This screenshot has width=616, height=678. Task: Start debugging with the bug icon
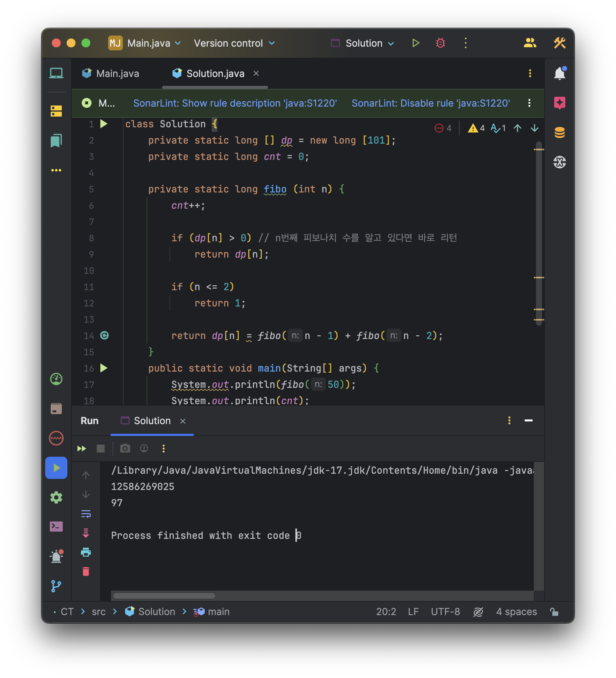pyautogui.click(x=440, y=43)
